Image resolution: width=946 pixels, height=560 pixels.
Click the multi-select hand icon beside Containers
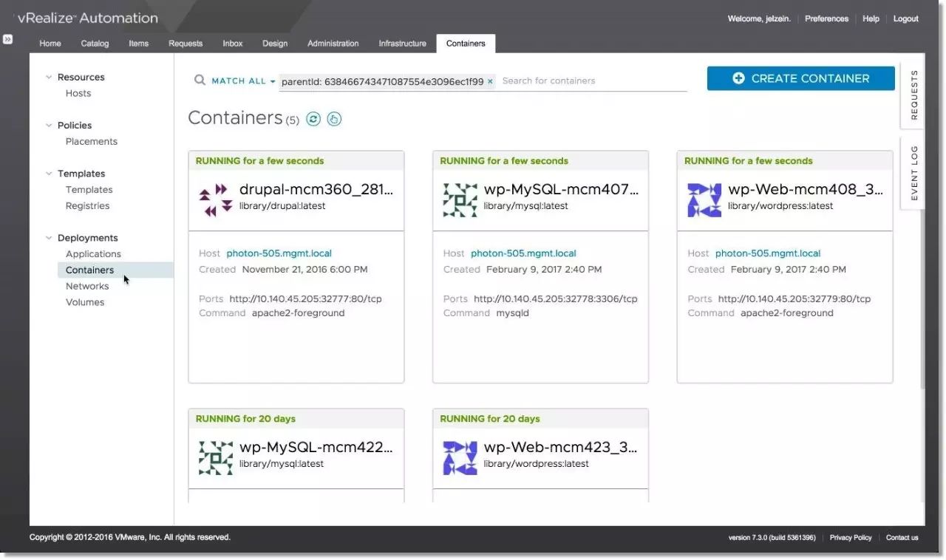coord(334,119)
